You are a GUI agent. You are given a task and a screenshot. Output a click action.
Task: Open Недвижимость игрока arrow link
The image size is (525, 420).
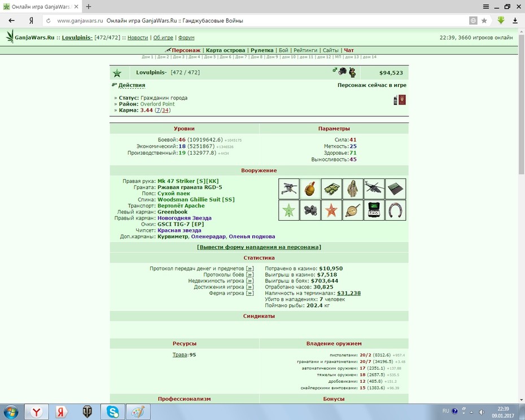(x=250, y=281)
